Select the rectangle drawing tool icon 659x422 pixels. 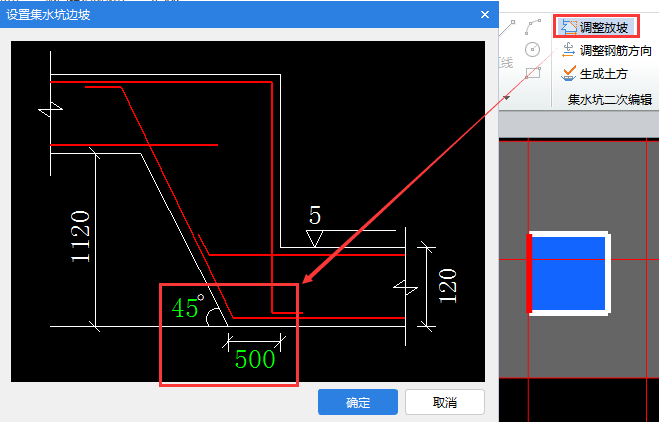point(533,73)
